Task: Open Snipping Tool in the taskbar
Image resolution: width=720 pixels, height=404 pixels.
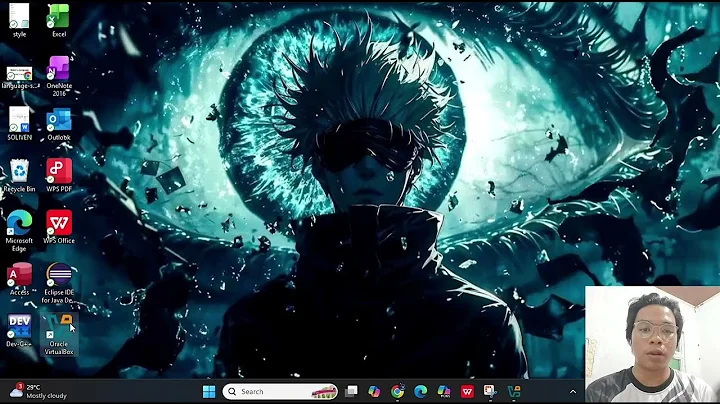Action: point(490,392)
